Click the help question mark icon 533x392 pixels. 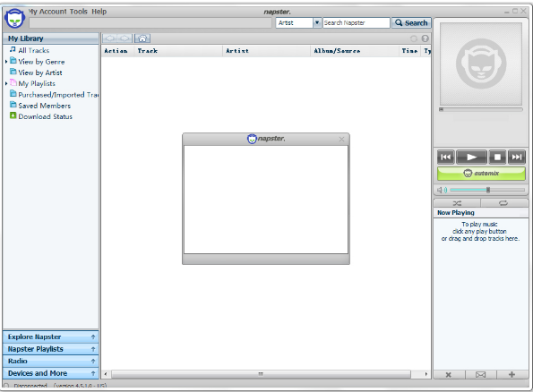(x=425, y=38)
